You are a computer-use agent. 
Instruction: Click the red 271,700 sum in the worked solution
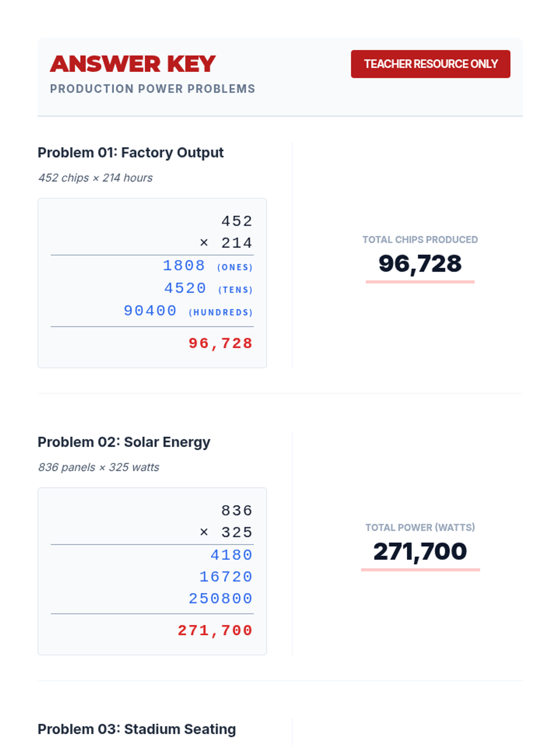point(215,631)
